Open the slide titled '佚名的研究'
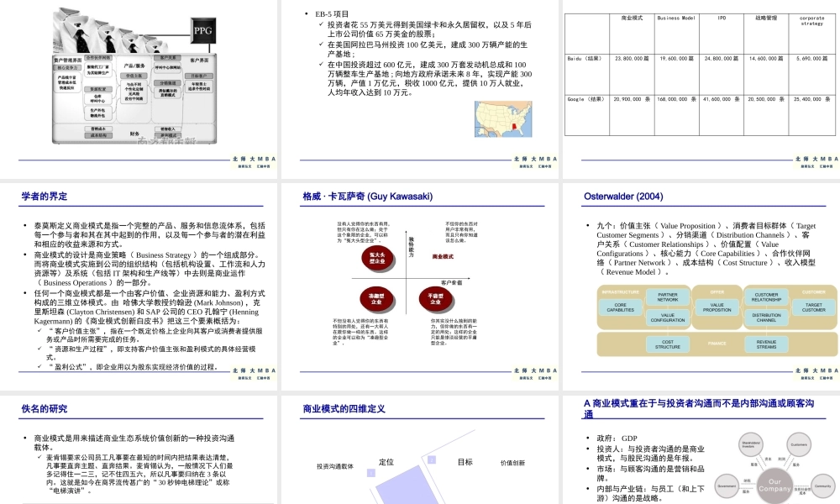840x504 pixels. 45,409
